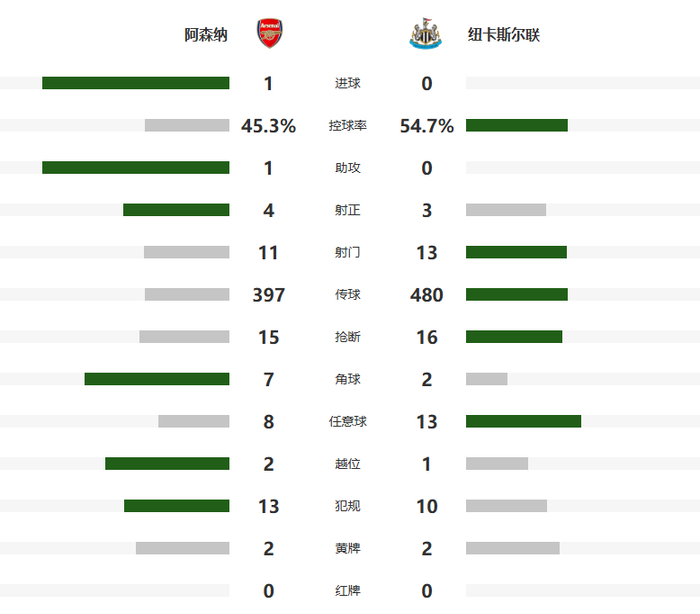Image resolution: width=700 pixels, height=614 pixels.
Task: Open the 阿森纳 team name link
Action: tap(206, 35)
